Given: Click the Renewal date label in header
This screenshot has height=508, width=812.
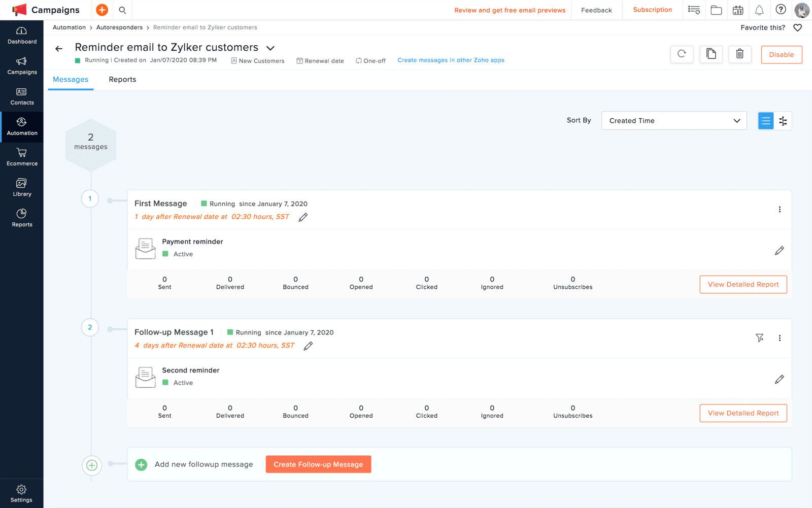Looking at the screenshot, I should coord(320,61).
